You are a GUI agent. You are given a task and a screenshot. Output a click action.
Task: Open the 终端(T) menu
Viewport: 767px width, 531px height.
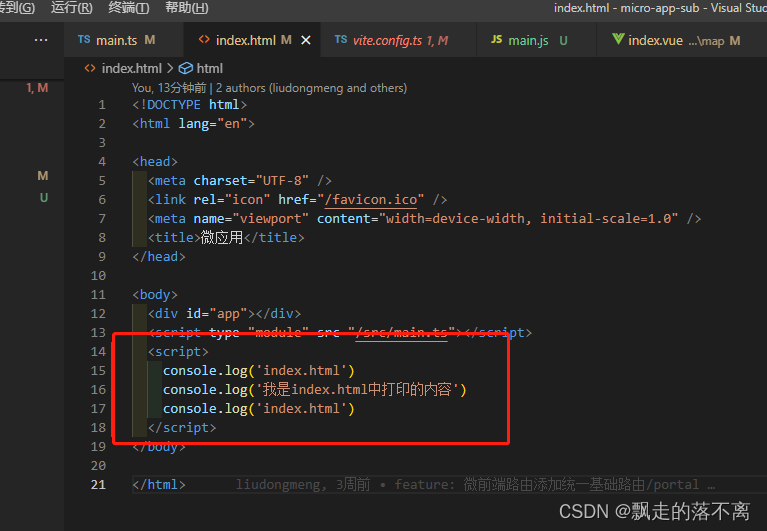[129, 7]
